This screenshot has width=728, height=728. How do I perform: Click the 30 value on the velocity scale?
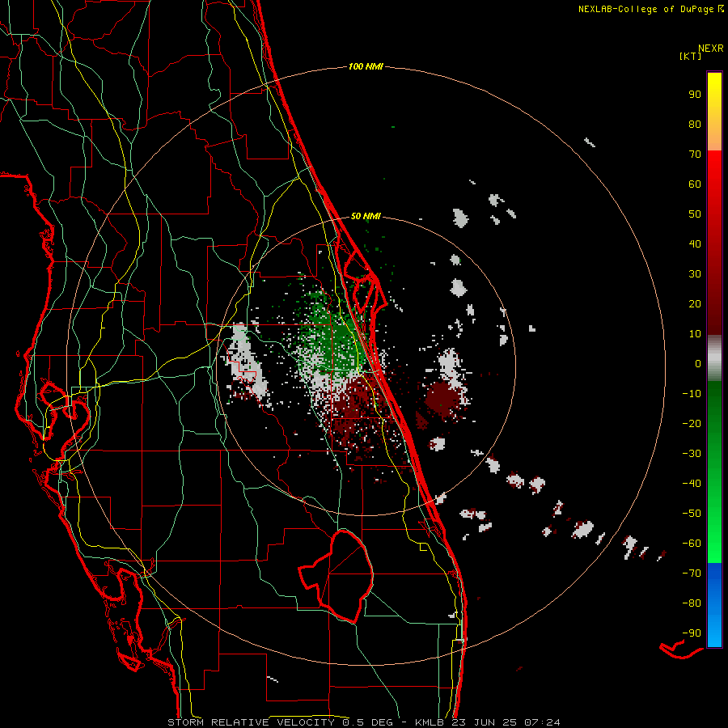pos(695,274)
